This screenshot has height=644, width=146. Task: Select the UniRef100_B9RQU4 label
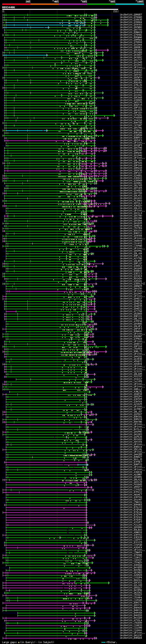pyautogui.click(x=131, y=638)
